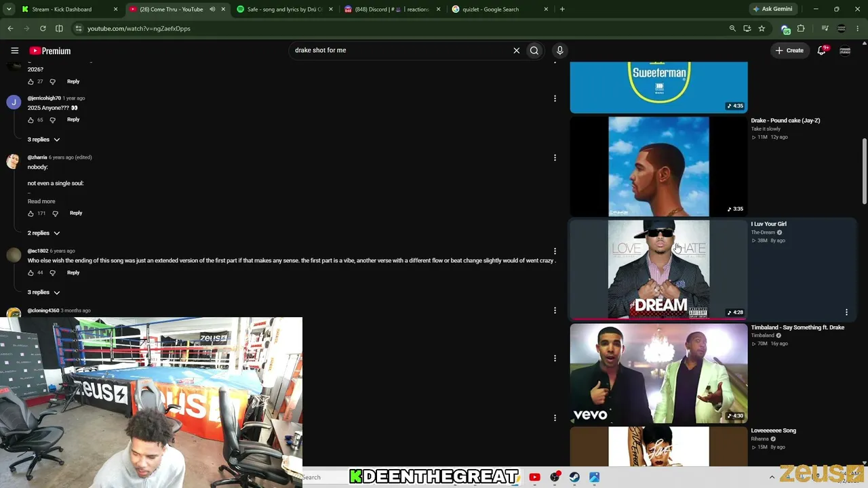Open action menu for @zharria comment
The width and height of the screenshot is (868, 488).
pyautogui.click(x=555, y=157)
